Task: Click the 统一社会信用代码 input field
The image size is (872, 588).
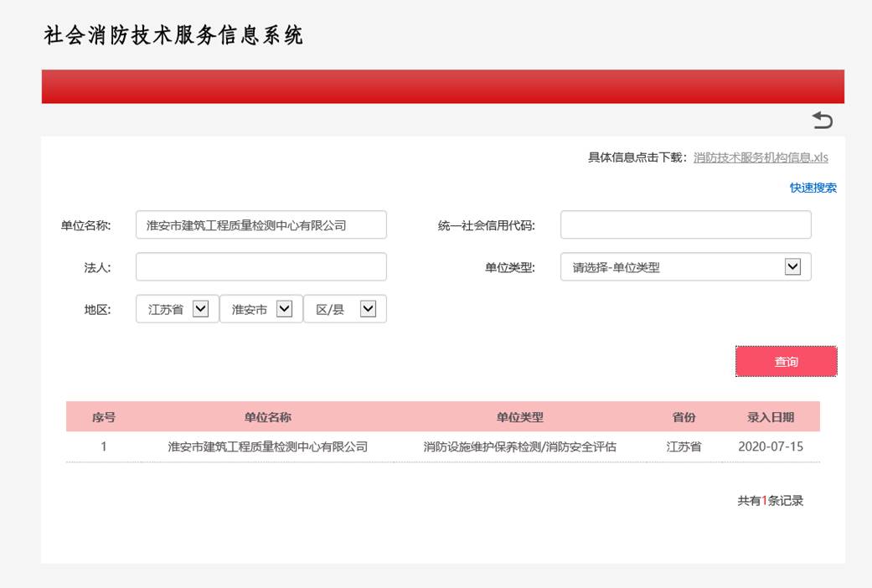Action: click(685, 224)
